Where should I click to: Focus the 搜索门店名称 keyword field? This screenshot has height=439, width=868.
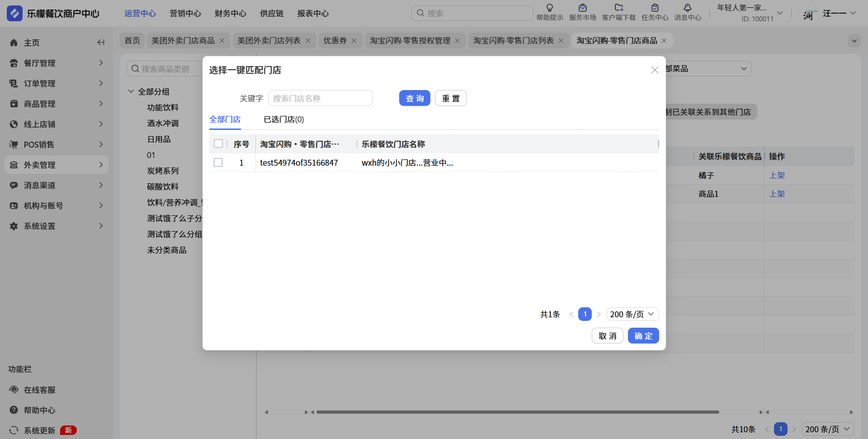point(320,98)
